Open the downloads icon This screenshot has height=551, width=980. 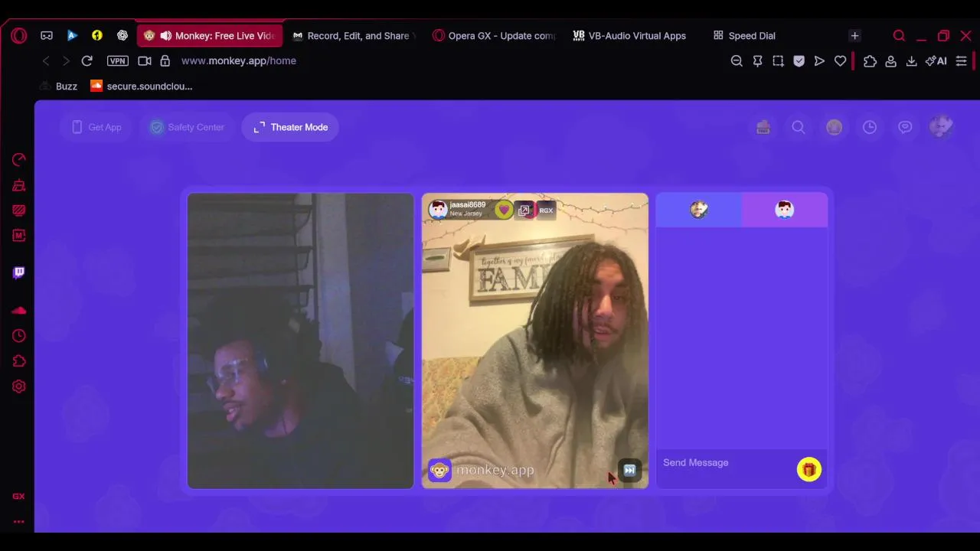tap(911, 60)
